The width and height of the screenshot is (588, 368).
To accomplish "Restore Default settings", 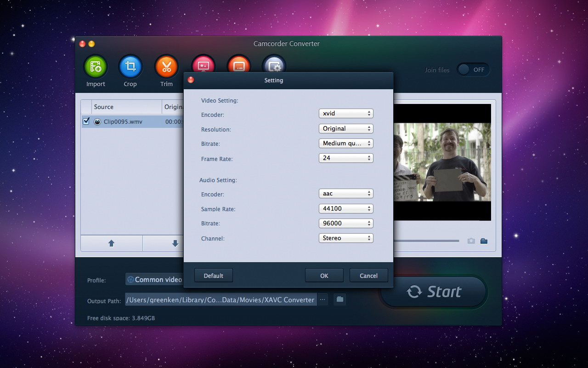I will (x=213, y=275).
